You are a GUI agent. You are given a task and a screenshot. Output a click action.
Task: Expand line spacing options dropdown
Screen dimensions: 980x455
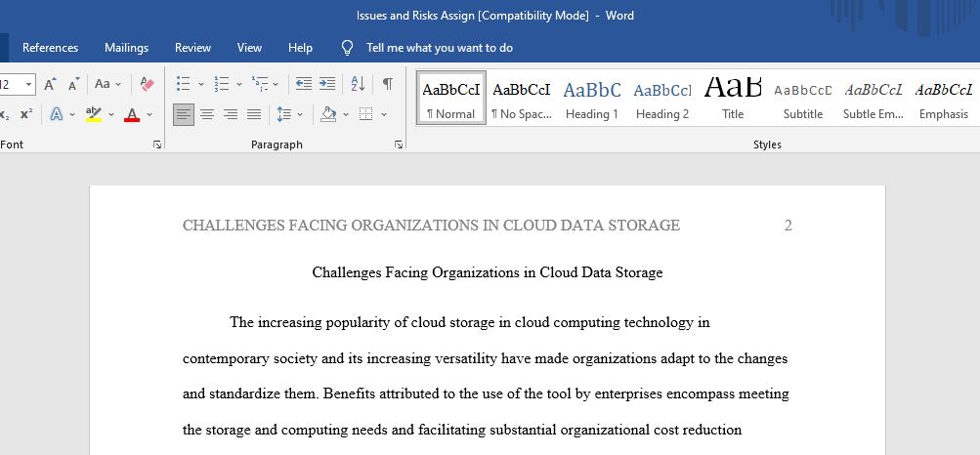coord(302,114)
